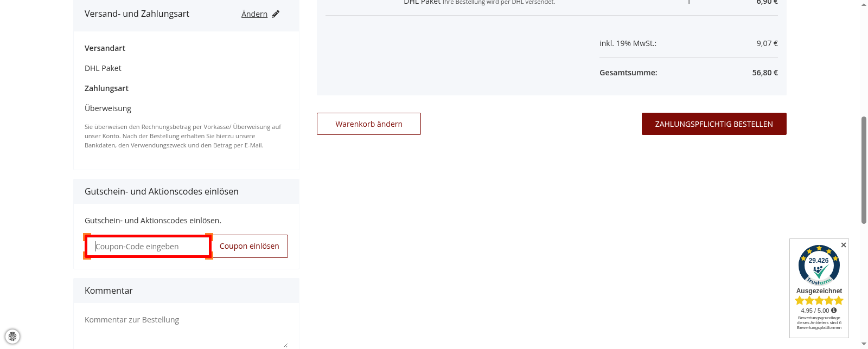This screenshot has width=868, height=349.
Task: Click the Gutschein- und Aktionscodes einlösen header
Action: tap(161, 191)
